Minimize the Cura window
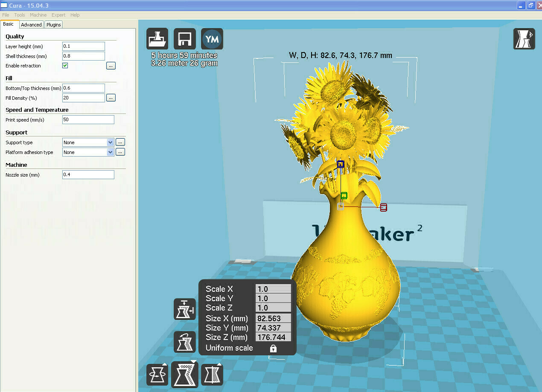This screenshot has height=392, width=542. 522,5
